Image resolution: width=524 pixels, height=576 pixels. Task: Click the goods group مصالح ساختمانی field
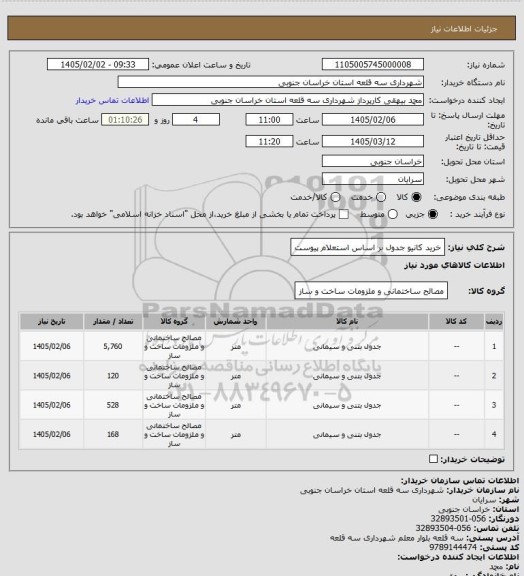[371, 291]
